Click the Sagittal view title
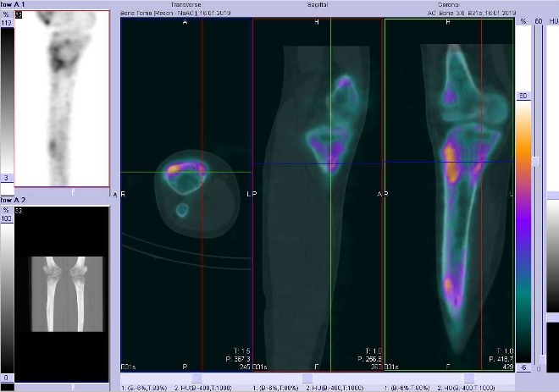This screenshot has height=392, width=559. pyautogui.click(x=318, y=4)
